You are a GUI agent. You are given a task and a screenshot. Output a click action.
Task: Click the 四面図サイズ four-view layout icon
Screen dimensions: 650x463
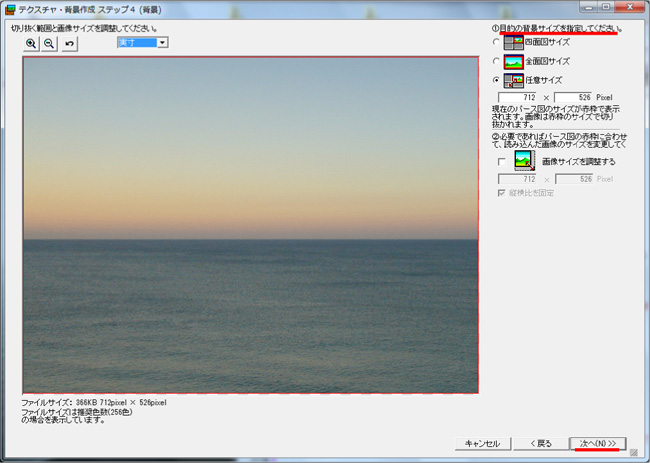[513, 42]
